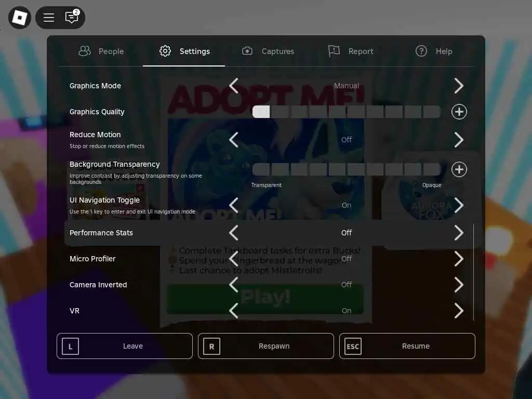The width and height of the screenshot is (532, 399).
Task: Click left arrow for Graphics Mode
Action: pyautogui.click(x=234, y=86)
